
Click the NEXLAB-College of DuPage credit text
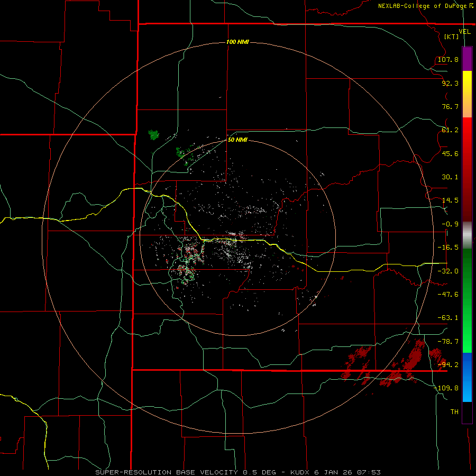(426, 6)
